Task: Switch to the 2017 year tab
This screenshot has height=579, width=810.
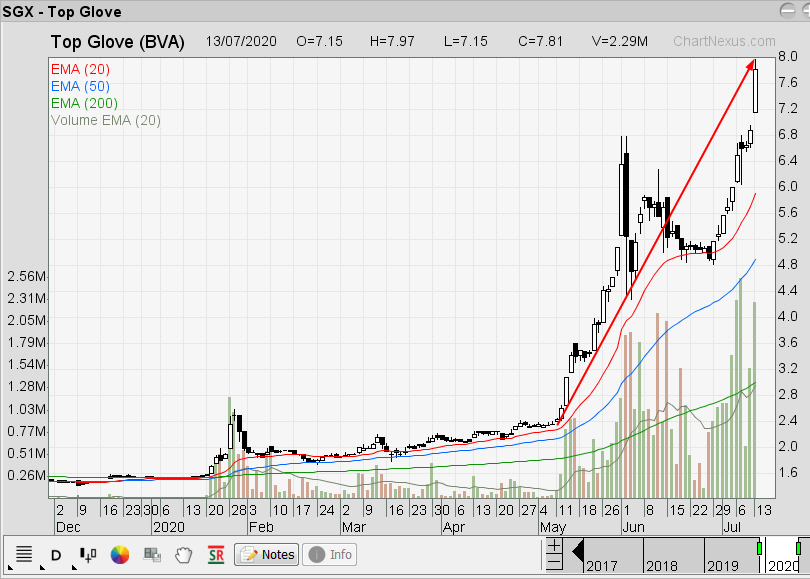Action: [600, 565]
